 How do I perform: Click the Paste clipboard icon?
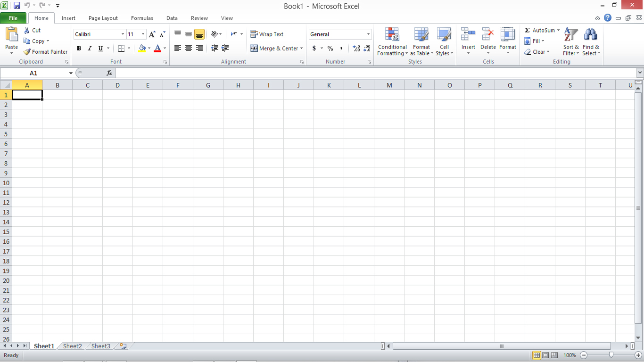[x=11, y=35]
